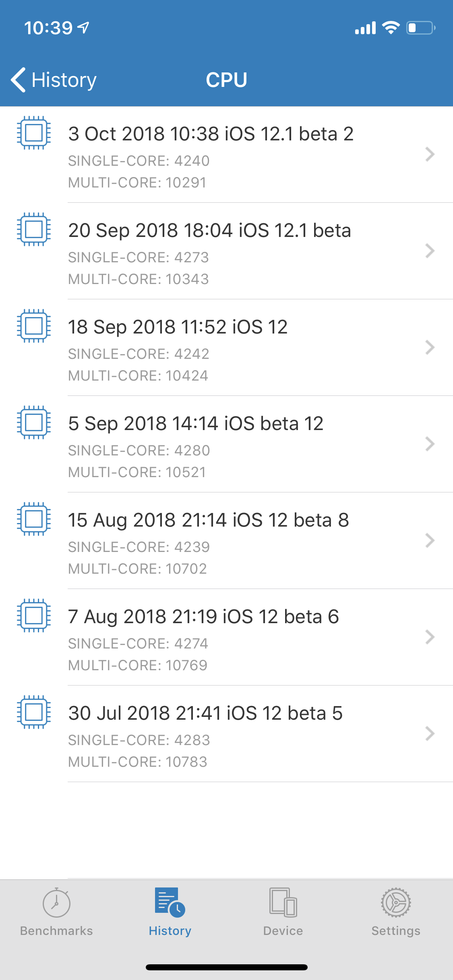This screenshot has width=453, height=980.
Task: Tap the CPU chip icon for 30 Jul 2018
Action: tap(34, 712)
